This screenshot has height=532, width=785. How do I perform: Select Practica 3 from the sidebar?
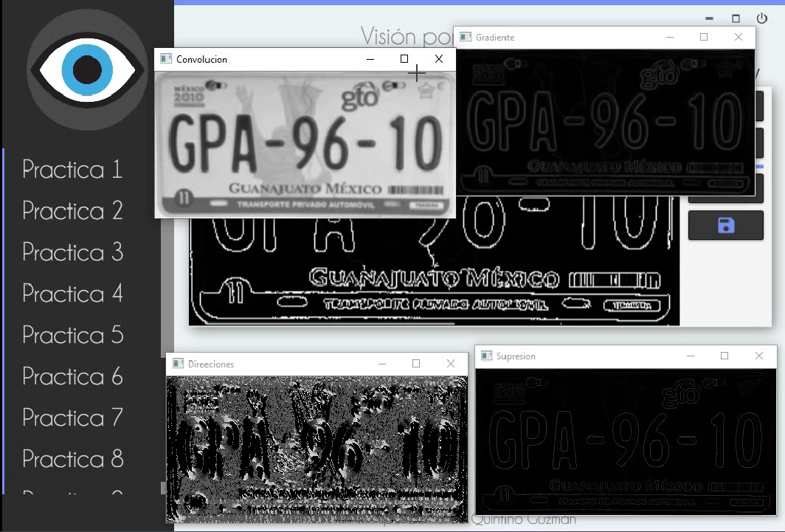tap(72, 252)
